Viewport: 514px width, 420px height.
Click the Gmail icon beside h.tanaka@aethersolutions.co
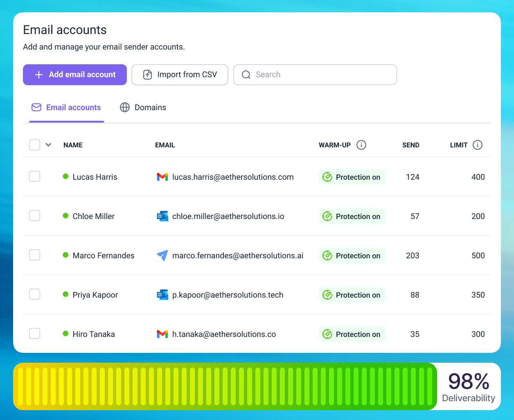[162, 334]
